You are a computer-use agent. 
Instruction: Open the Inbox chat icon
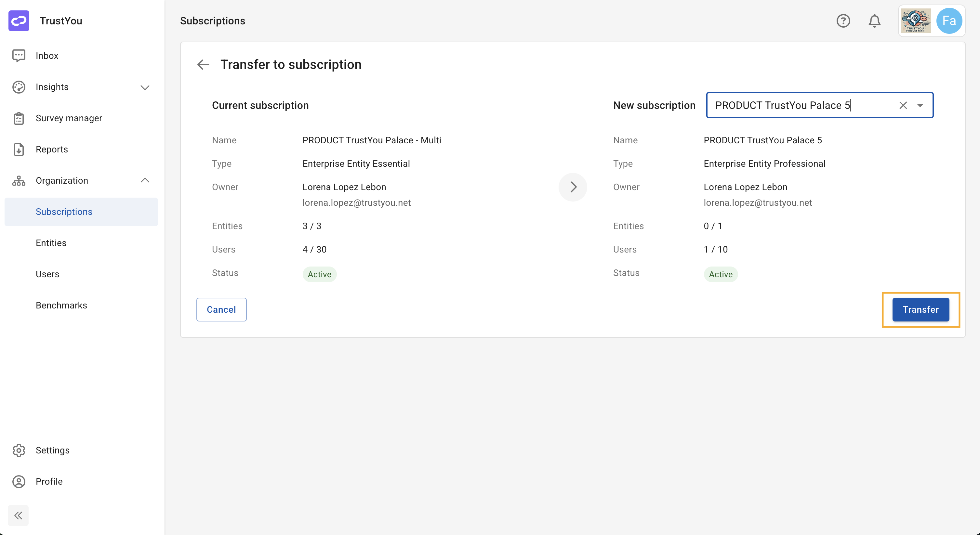19,56
